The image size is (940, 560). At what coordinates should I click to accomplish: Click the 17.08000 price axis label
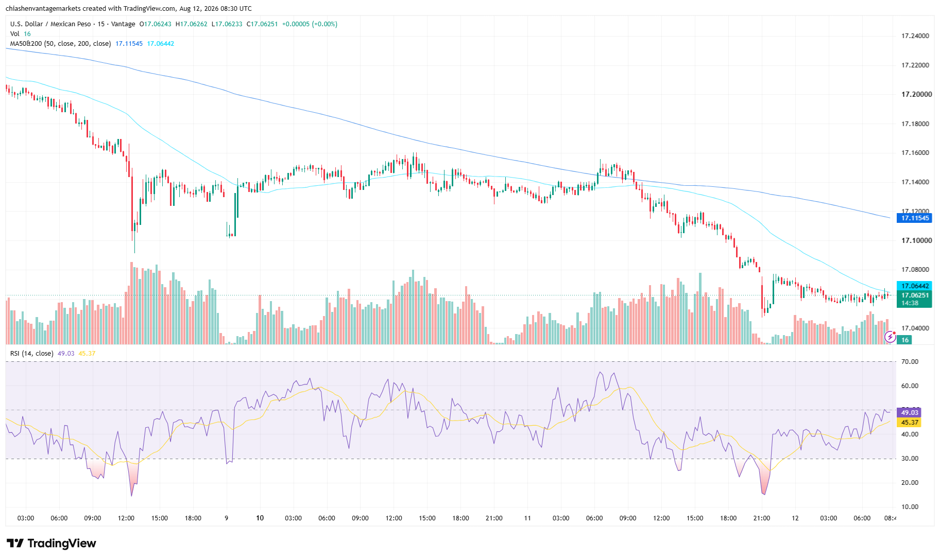[x=915, y=270]
